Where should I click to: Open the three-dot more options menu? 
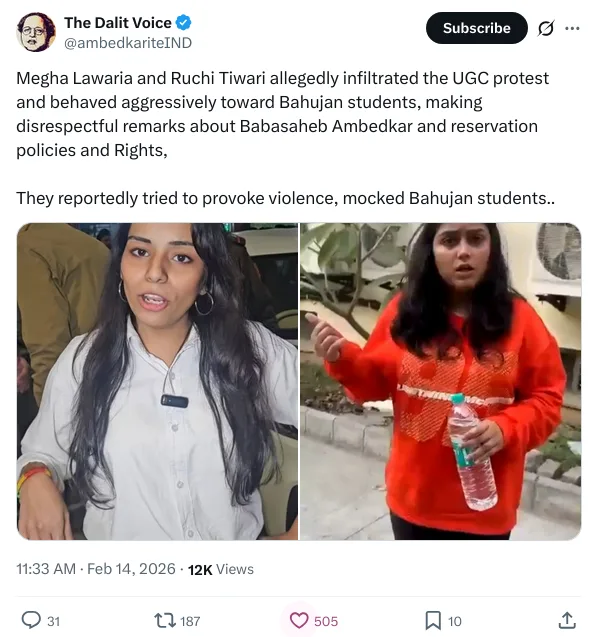[x=572, y=28]
